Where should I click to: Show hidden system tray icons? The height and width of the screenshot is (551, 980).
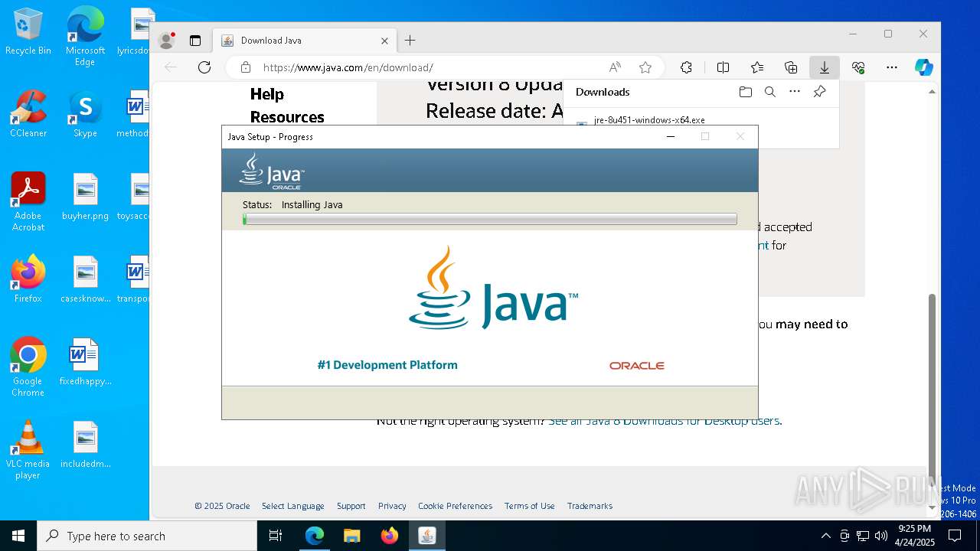(x=825, y=536)
